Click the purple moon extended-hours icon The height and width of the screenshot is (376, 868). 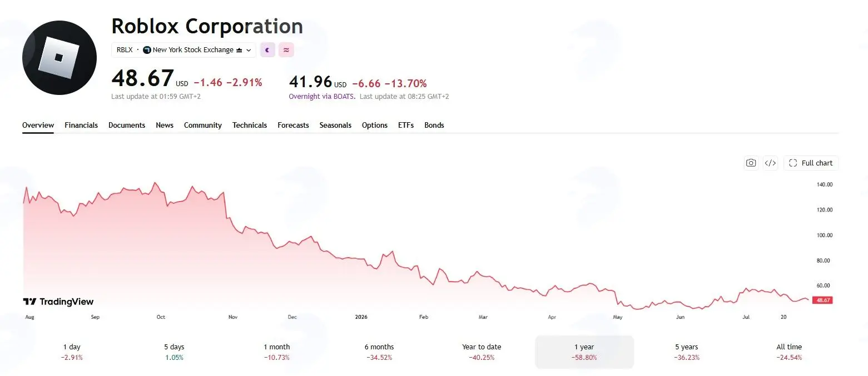pos(267,50)
